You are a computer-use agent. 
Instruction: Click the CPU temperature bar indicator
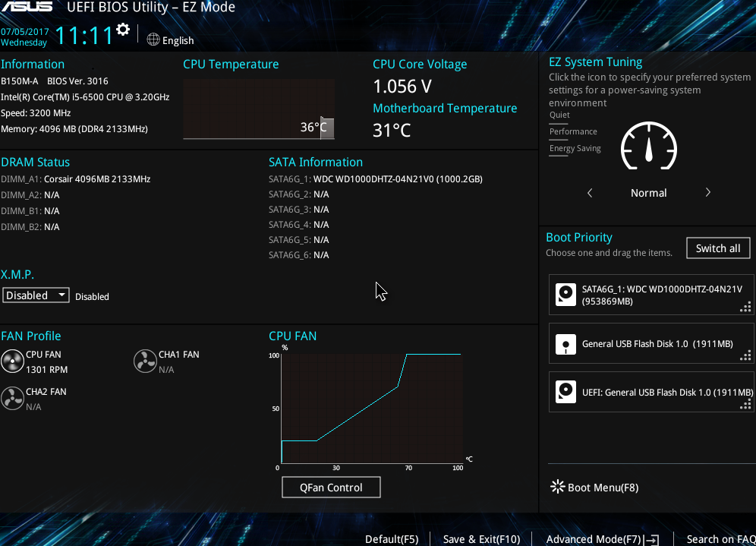(x=327, y=128)
